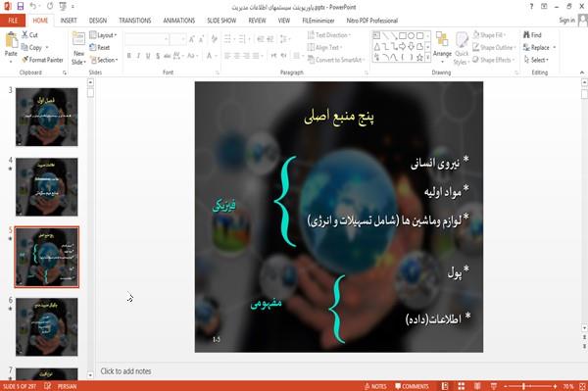Click the Sign in link
The height and width of the screenshot is (391, 588).
click(x=566, y=21)
